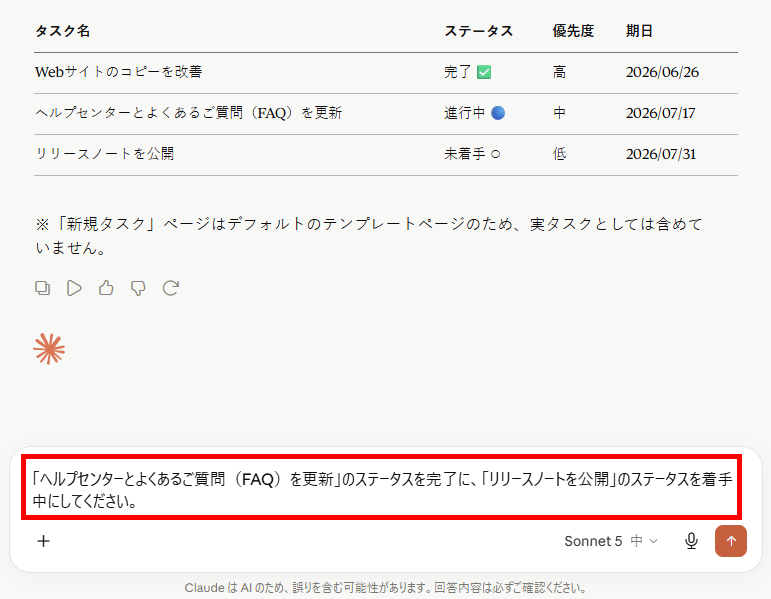Click the note about 新規タスク template page
The height and width of the screenshot is (599, 771).
[369, 236]
